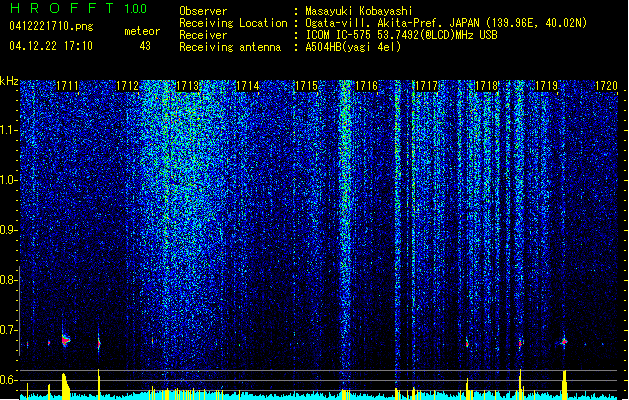Click the 1713 time marker
Viewport: 629px width, 400px height.
coord(188,86)
